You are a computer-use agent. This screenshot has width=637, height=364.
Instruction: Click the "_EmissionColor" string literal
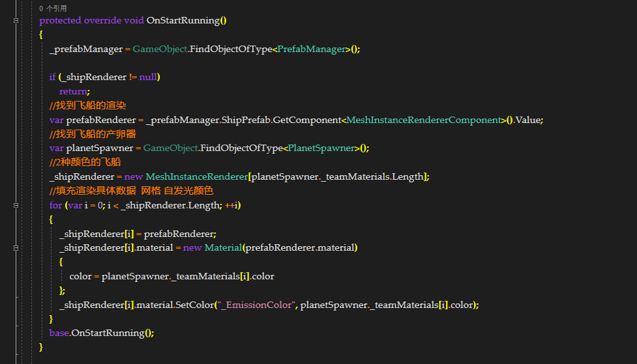tap(256, 305)
